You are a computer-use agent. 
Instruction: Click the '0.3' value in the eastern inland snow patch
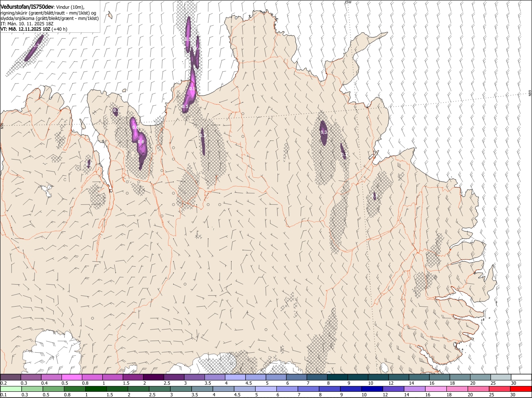click(x=324, y=132)
